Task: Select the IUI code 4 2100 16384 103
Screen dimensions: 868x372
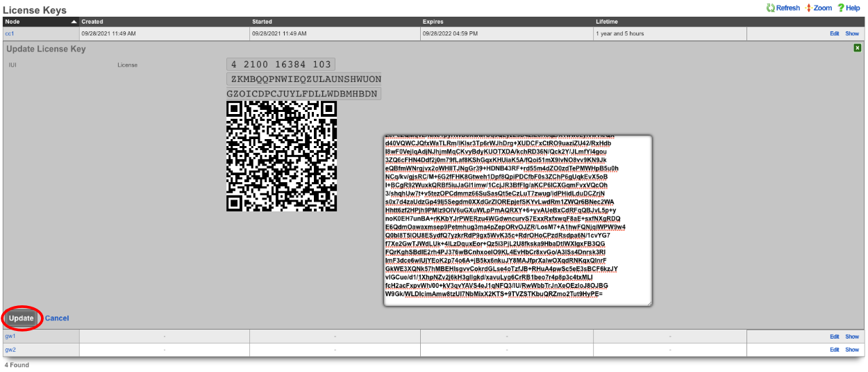Action: pyautogui.click(x=281, y=65)
